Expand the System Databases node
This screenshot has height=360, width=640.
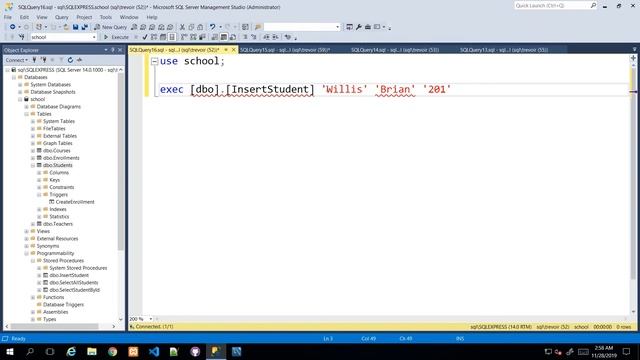20,84
